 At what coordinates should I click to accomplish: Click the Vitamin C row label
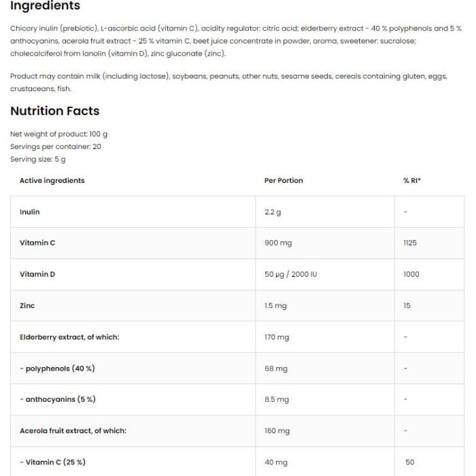37,243
